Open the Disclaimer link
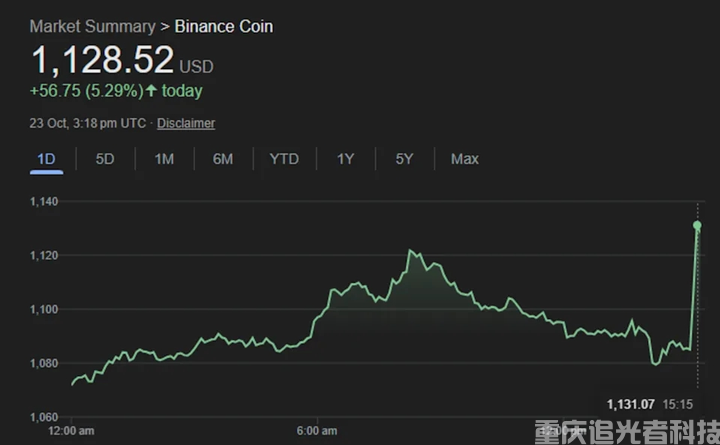Viewport: 720px width, 445px height. point(186,123)
